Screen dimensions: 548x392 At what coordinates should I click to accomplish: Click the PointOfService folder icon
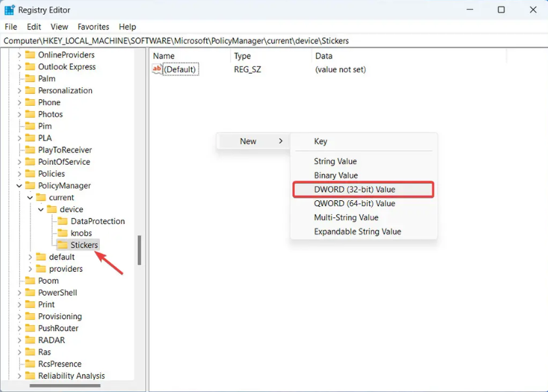tap(30, 162)
